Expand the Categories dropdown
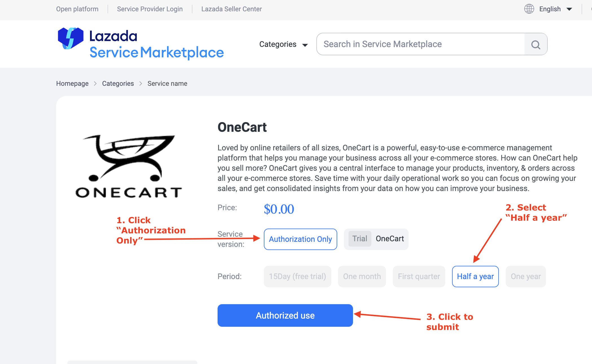Screen dimensions: 592x364 coord(278,44)
